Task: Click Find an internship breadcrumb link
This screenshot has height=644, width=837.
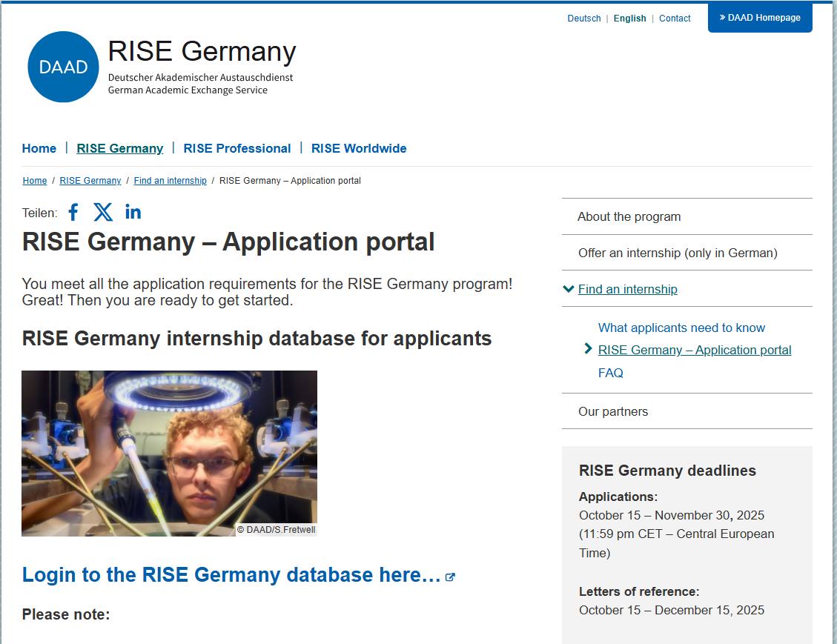Action: 171,180
